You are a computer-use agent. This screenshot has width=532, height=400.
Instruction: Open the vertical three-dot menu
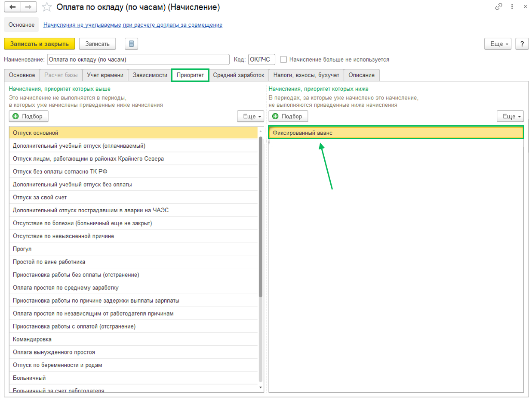point(512,7)
